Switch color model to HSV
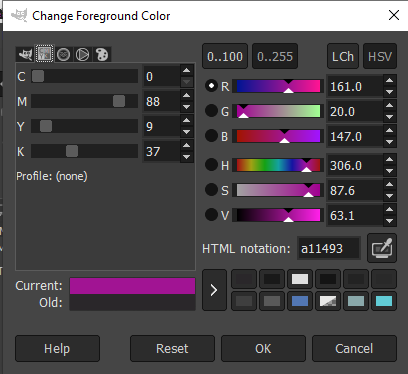This screenshot has width=408, height=374. (380, 56)
